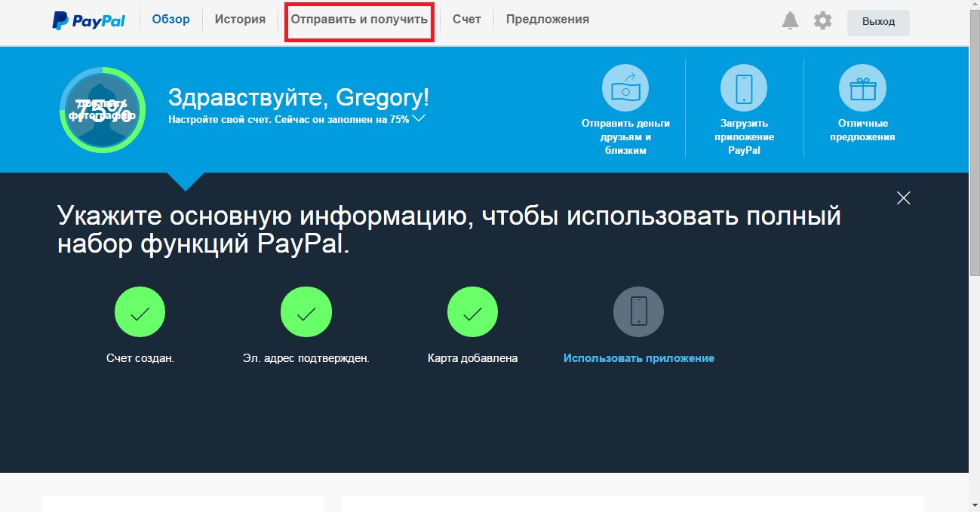Open the Обзор tab
The image size is (980, 512).
(x=171, y=20)
